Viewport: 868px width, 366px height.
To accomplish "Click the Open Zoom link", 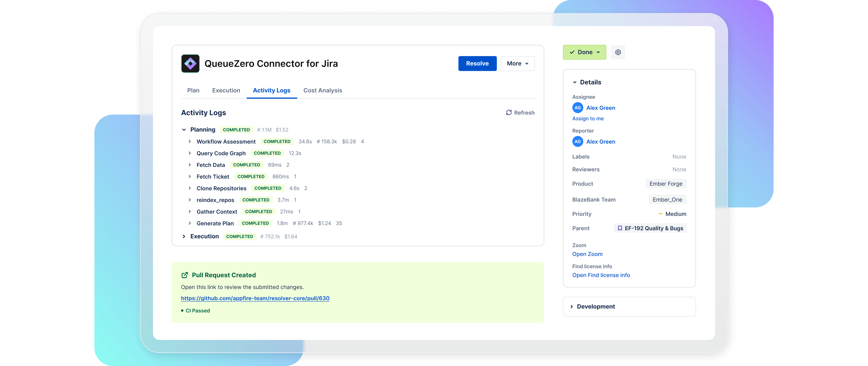I will coord(587,254).
